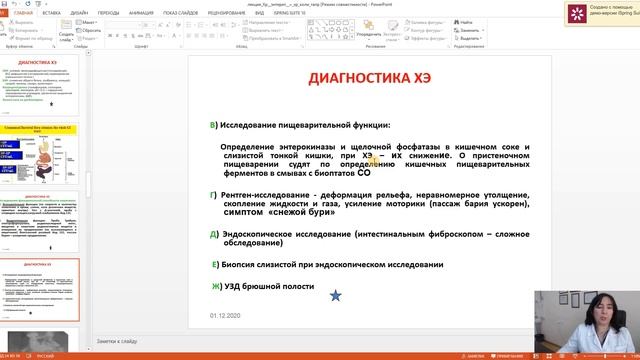Align text left
The width and height of the screenshot is (640, 360).
(189, 36)
